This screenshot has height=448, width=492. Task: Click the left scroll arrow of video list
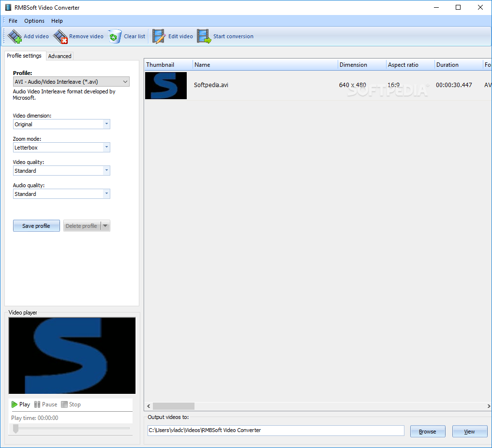coord(149,406)
